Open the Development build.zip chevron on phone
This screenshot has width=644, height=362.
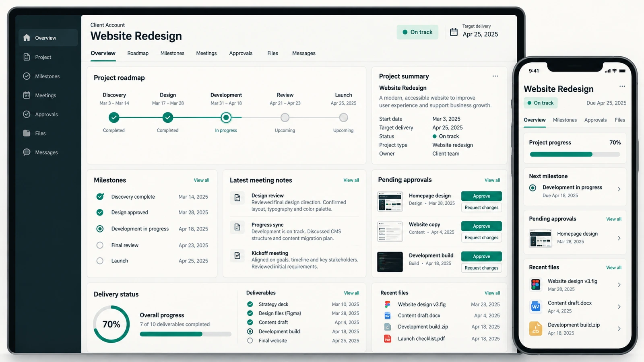pos(619,329)
